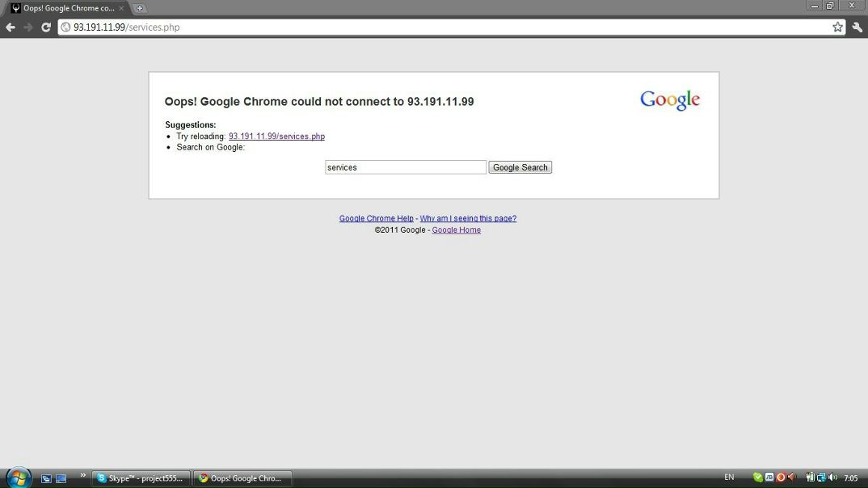Screen dimensions: 868x488
Task: Open a new tab with plus button
Action: pyautogui.click(x=140, y=8)
